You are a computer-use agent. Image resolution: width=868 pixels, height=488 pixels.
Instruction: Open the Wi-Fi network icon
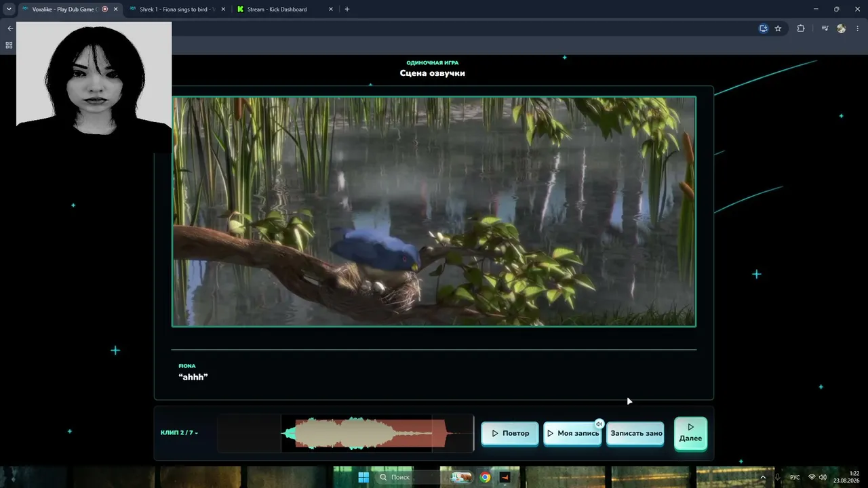pos(812,477)
